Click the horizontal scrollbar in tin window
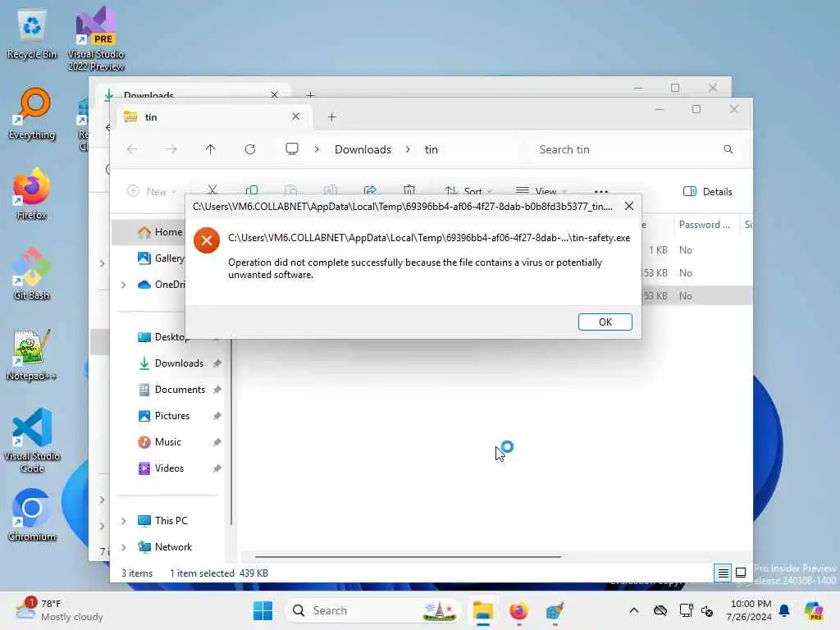The height and width of the screenshot is (630, 840). tap(408, 557)
